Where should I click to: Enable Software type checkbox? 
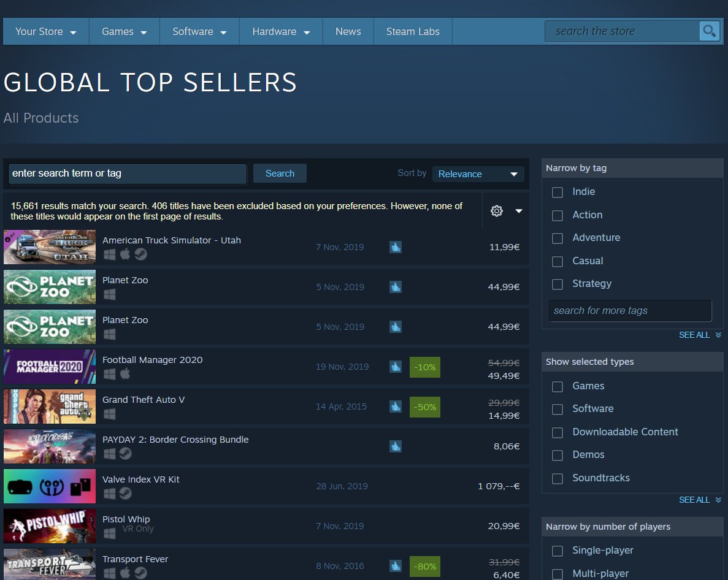[x=557, y=409]
